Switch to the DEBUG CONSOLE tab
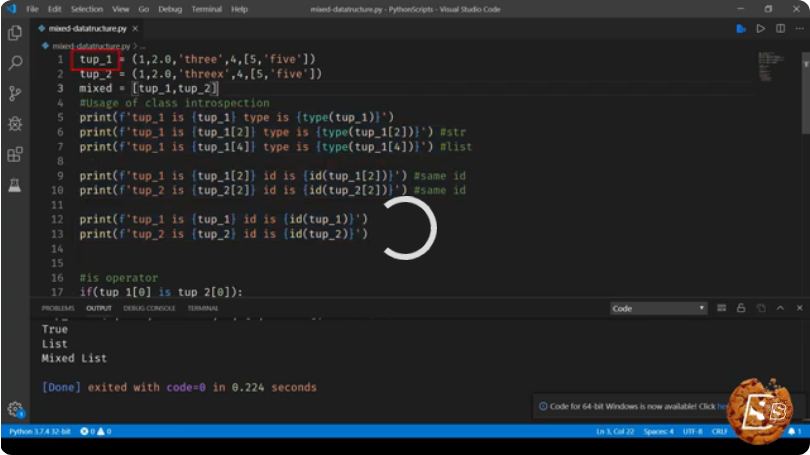 [x=149, y=308]
